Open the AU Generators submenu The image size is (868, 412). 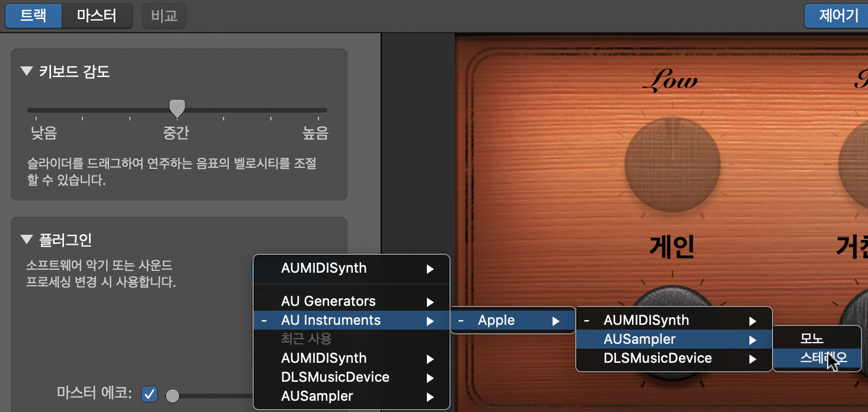(352, 301)
